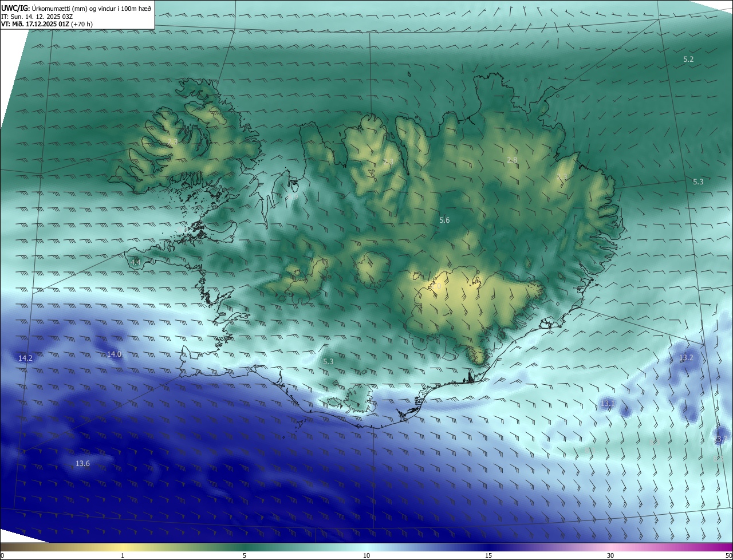Click the 14.0 value label over the sea
The height and width of the screenshot is (560, 733).
(115, 354)
